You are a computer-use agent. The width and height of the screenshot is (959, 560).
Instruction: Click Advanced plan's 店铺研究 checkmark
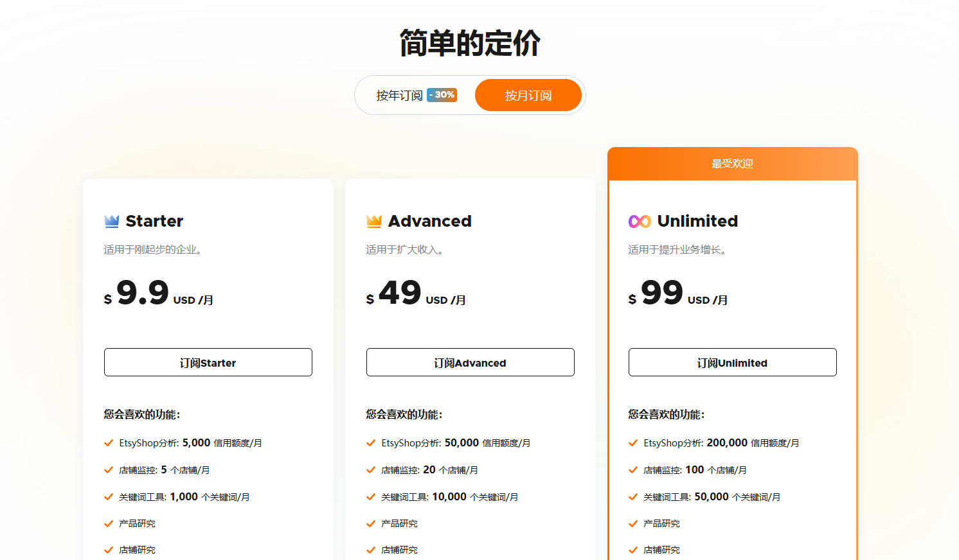tap(371, 550)
